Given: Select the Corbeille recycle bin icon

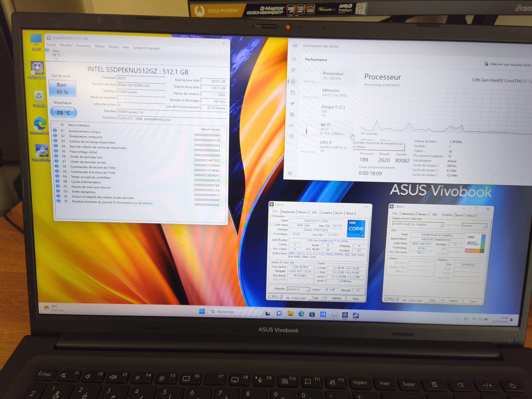Looking at the screenshot, I should (39, 99).
